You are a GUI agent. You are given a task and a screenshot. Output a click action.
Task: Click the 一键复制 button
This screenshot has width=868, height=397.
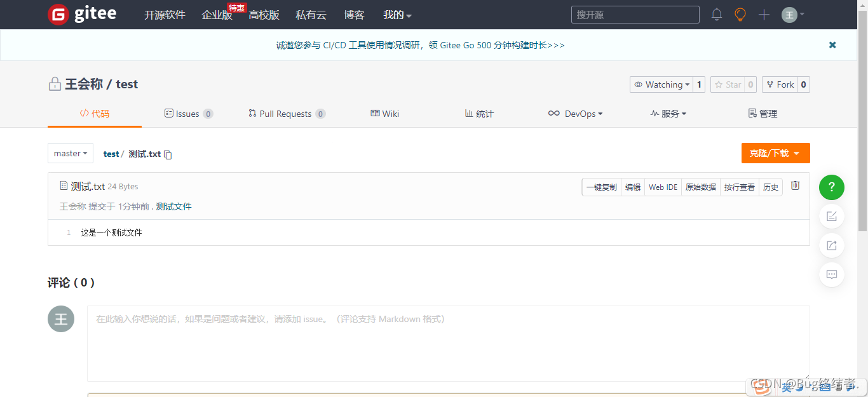(602, 187)
